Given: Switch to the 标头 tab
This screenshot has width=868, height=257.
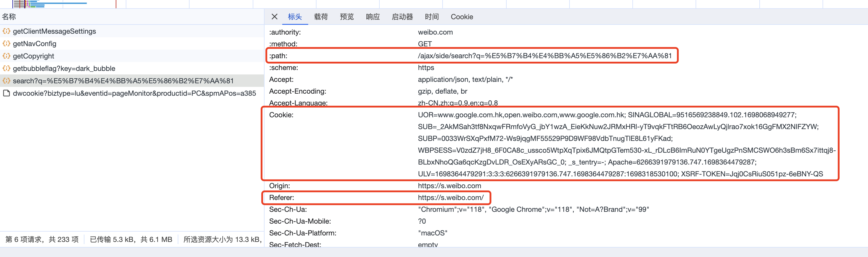Looking at the screenshot, I should [295, 17].
